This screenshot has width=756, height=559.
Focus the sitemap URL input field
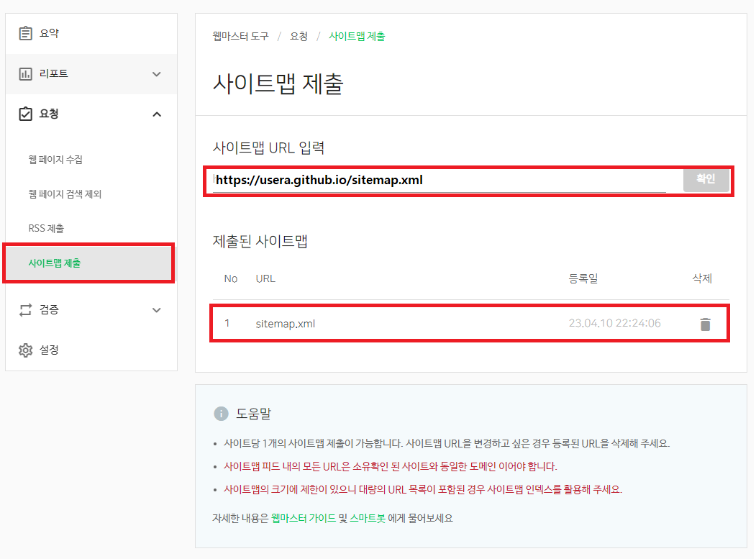click(440, 181)
